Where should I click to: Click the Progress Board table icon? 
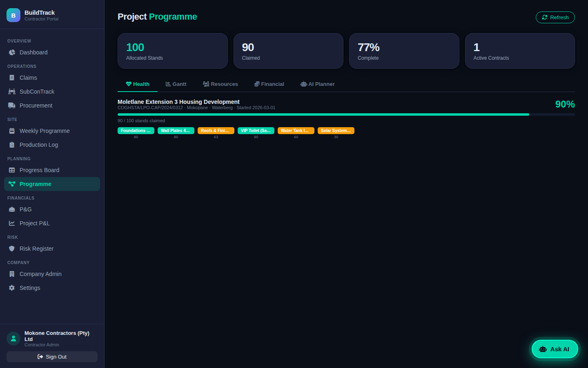[12, 170]
